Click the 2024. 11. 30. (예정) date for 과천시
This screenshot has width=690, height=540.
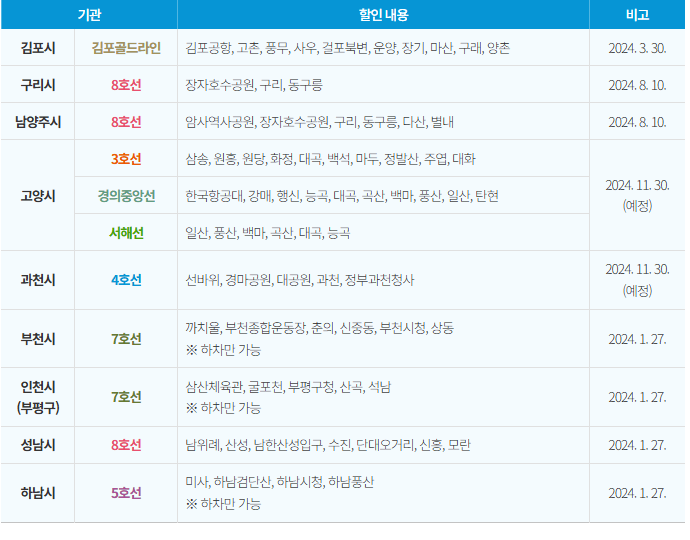click(x=637, y=279)
